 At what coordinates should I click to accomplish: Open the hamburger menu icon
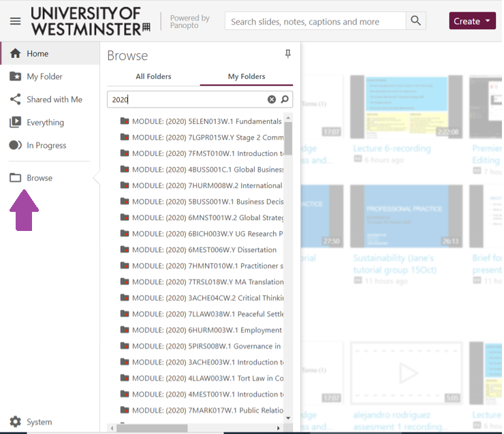click(x=15, y=21)
